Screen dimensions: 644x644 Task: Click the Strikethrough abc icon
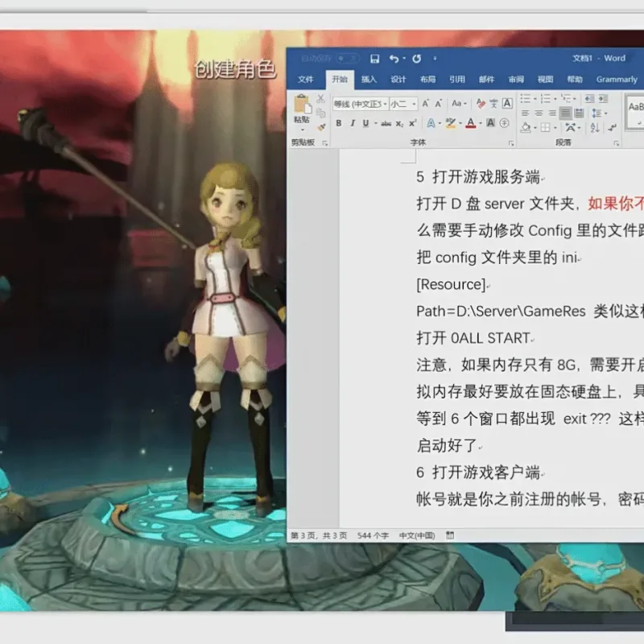pyautogui.click(x=386, y=124)
